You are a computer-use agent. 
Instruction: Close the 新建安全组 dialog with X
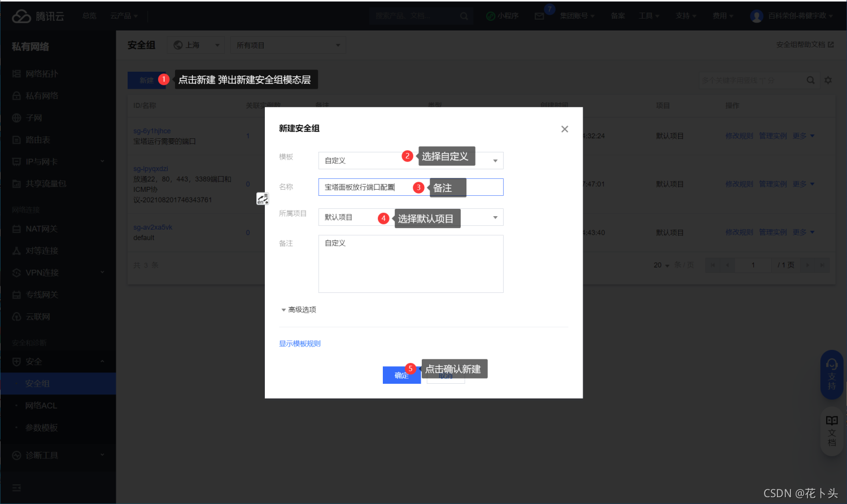pyautogui.click(x=565, y=129)
